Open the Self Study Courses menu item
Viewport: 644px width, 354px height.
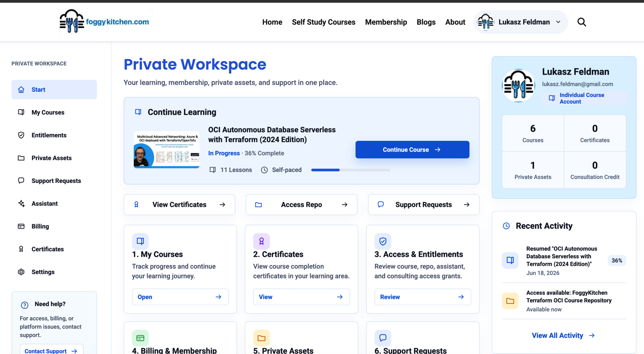[324, 22]
